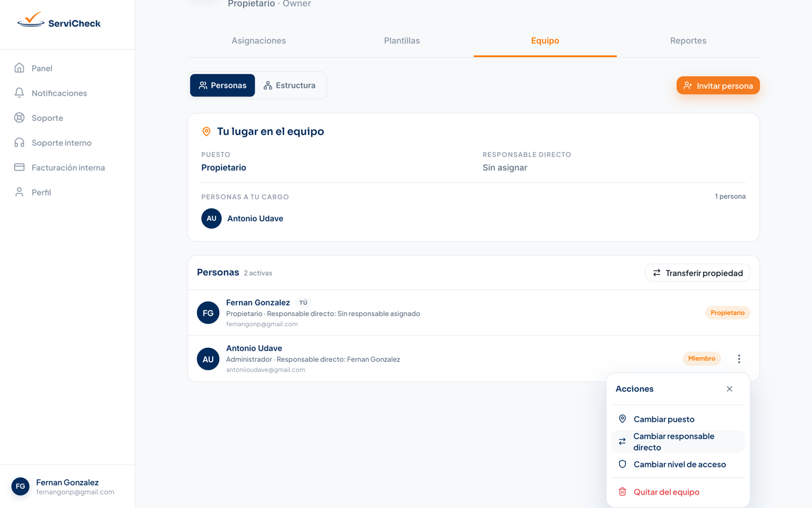Click the Soporte interno headset icon

coord(19,142)
